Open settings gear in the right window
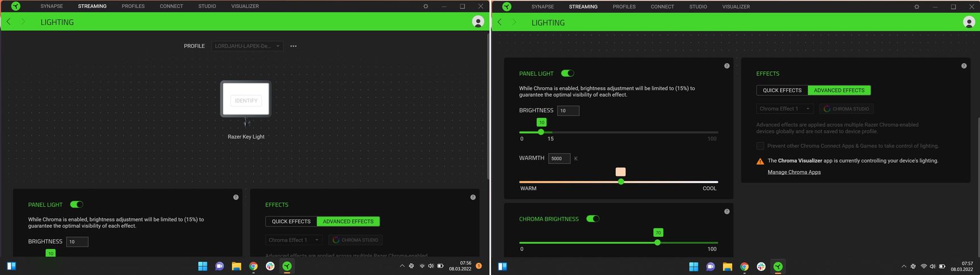Screen dimensions: 980x275 click(917, 7)
